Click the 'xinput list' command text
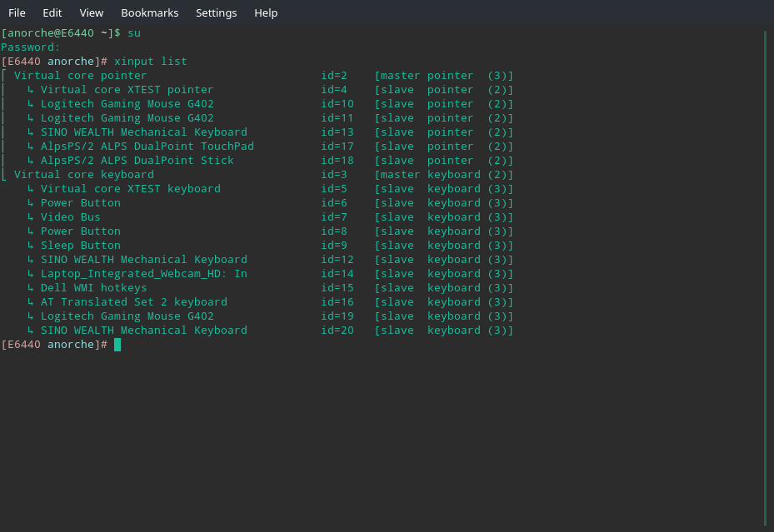The image size is (774, 532). (x=151, y=61)
